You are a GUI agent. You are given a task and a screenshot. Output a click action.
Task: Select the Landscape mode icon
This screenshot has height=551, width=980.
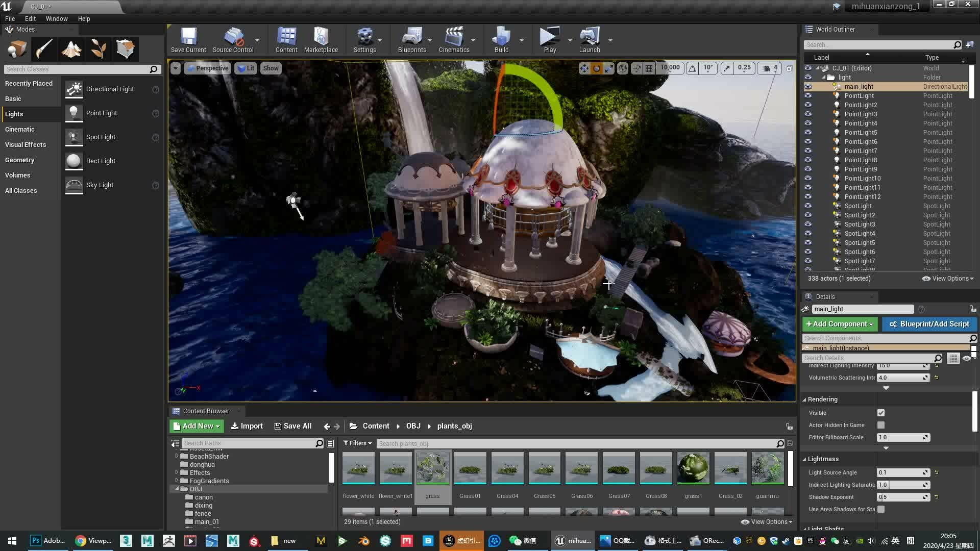[71, 49]
